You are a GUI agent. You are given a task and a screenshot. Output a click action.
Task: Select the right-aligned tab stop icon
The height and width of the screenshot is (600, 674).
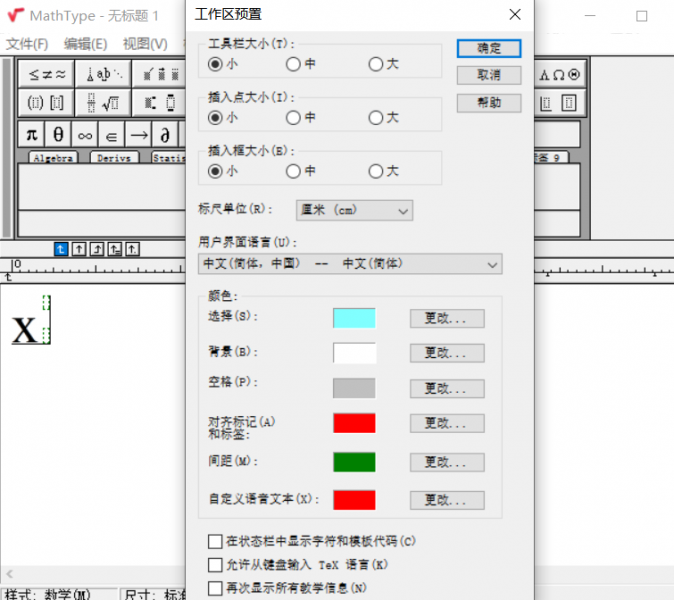[97, 249]
